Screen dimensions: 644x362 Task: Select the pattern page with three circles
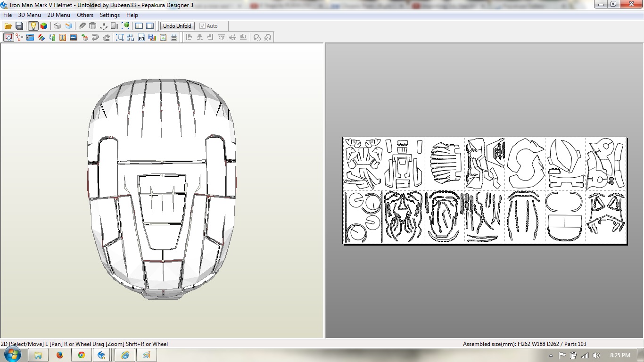363,217
